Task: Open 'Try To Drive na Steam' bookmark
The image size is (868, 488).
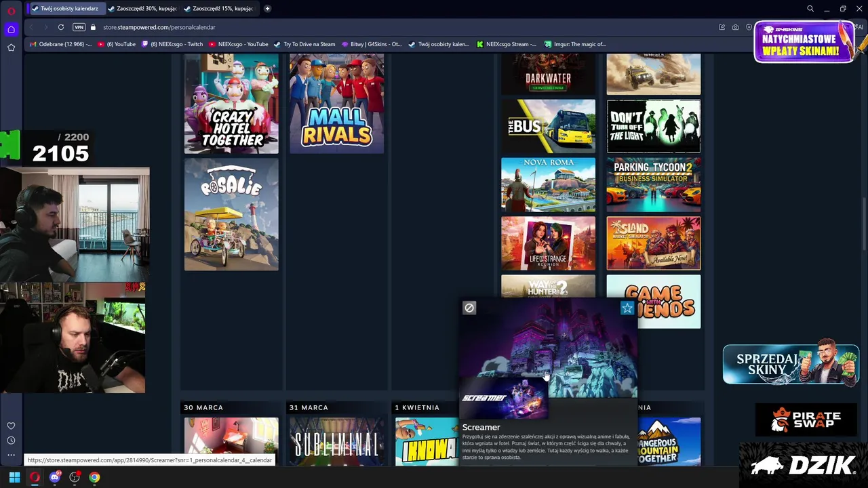Action: [x=304, y=44]
